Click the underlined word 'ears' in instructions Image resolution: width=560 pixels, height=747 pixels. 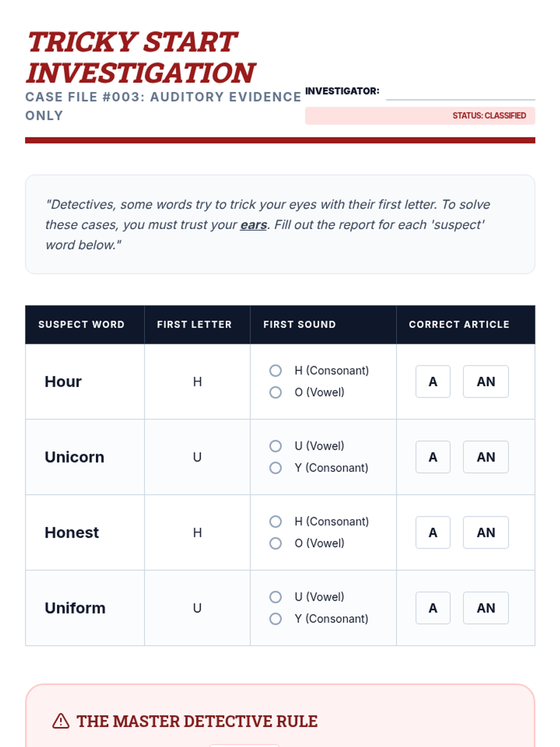tap(253, 225)
